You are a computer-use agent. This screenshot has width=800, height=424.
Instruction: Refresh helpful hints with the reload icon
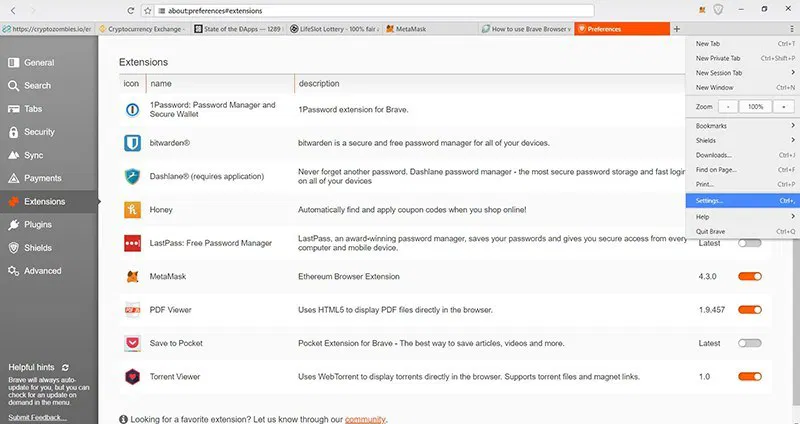[65, 367]
